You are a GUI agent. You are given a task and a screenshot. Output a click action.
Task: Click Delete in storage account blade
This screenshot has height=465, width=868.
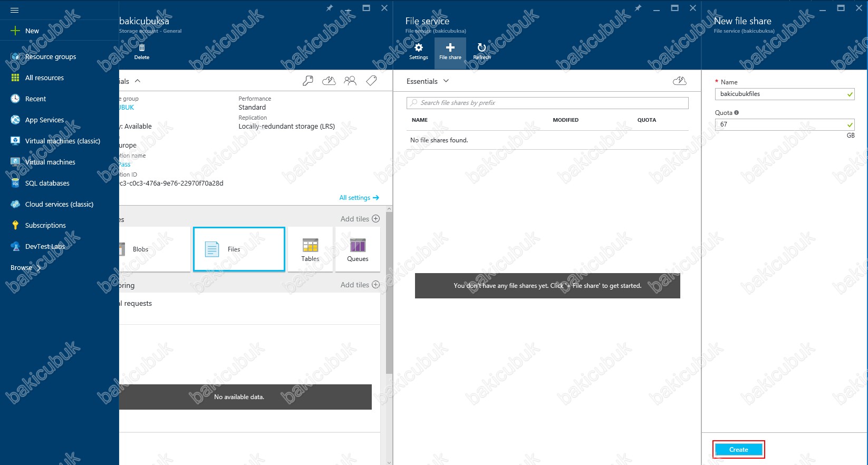tap(141, 52)
